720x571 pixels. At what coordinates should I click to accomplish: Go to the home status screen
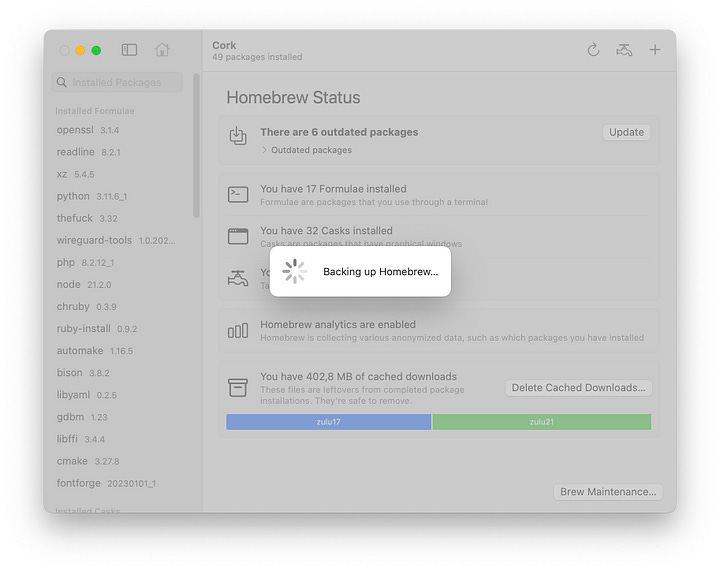pos(162,49)
